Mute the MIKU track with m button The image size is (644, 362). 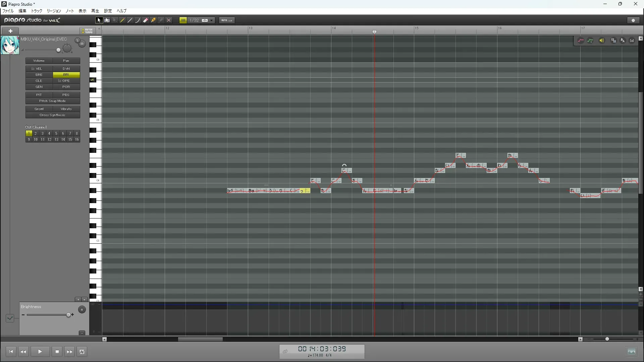point(82,44)
